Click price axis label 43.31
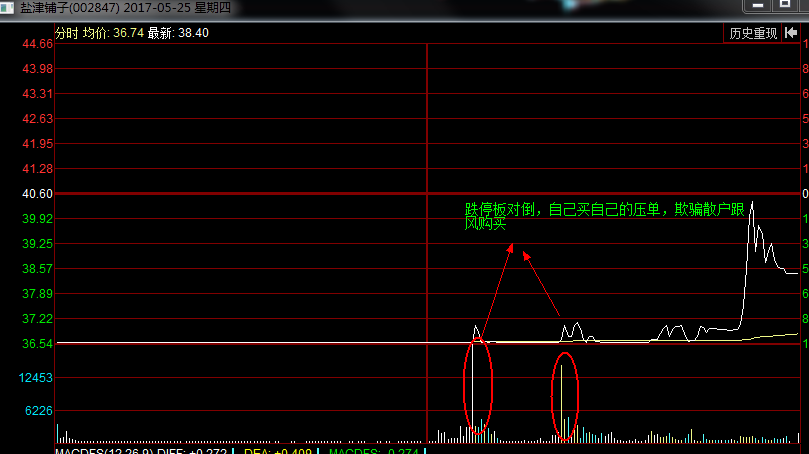Viewport: 809px width, 454px height. [37, 94]
